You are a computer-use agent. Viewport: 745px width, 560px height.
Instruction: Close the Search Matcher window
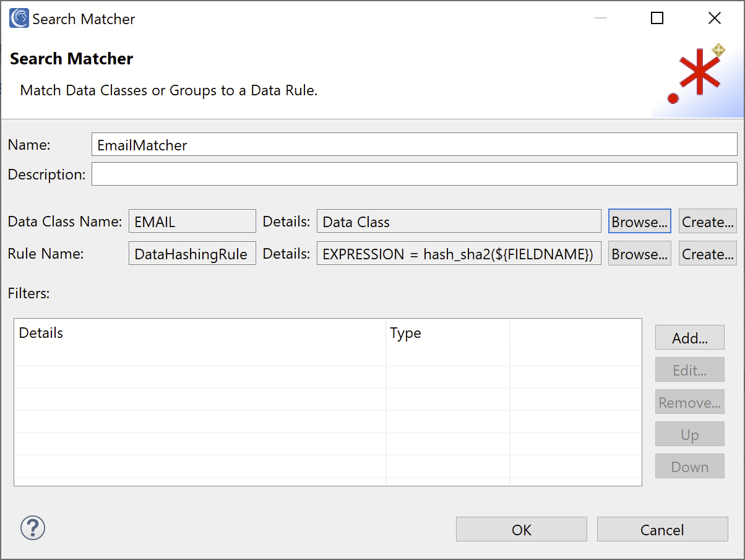(715, 19)
